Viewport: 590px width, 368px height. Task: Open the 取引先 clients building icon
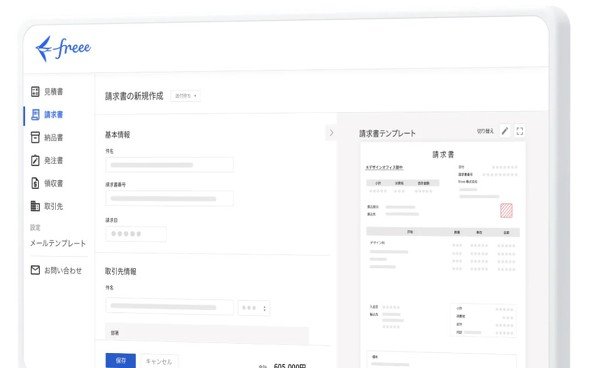pyautogui.click(x=35, y=206)
